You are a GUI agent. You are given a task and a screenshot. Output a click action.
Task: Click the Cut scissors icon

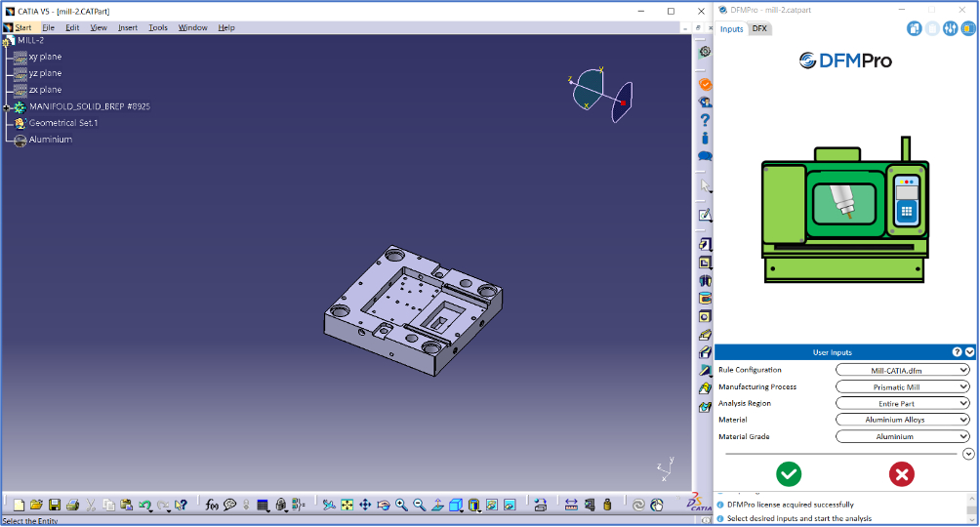coord(91,506)
